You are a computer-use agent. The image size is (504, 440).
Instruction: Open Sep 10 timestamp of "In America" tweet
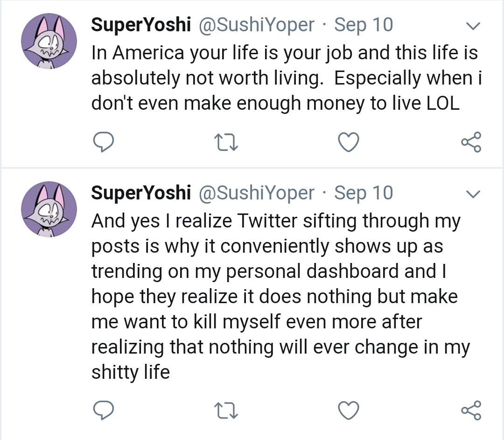(x=364, y=25)
